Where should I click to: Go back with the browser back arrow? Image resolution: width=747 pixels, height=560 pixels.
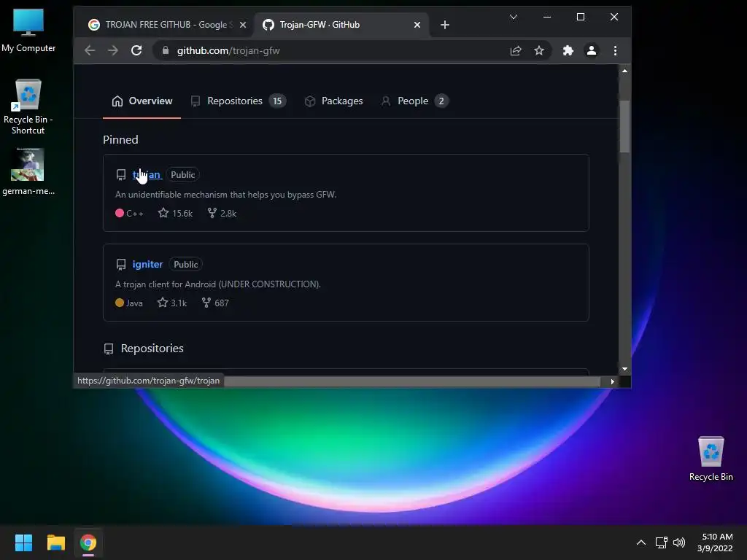[90, 50]
